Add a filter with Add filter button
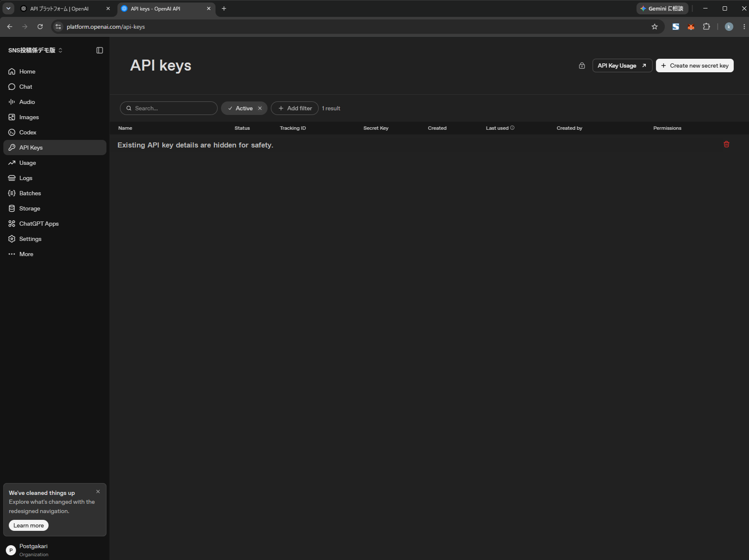Image resolution: width=749 pixels, height=560 pixels. coord(295,108)
